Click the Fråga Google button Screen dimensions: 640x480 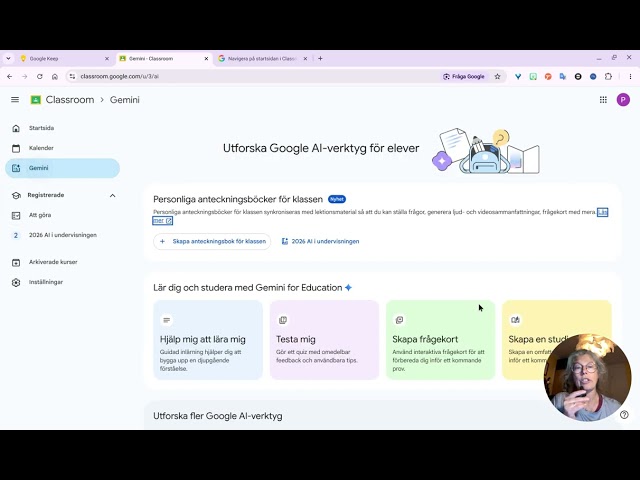tap(464, 76)
